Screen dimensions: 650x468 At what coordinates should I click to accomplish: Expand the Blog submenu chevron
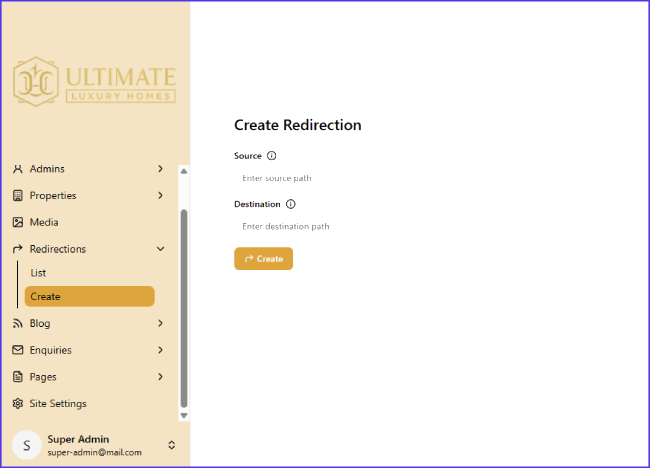point(160,324)
